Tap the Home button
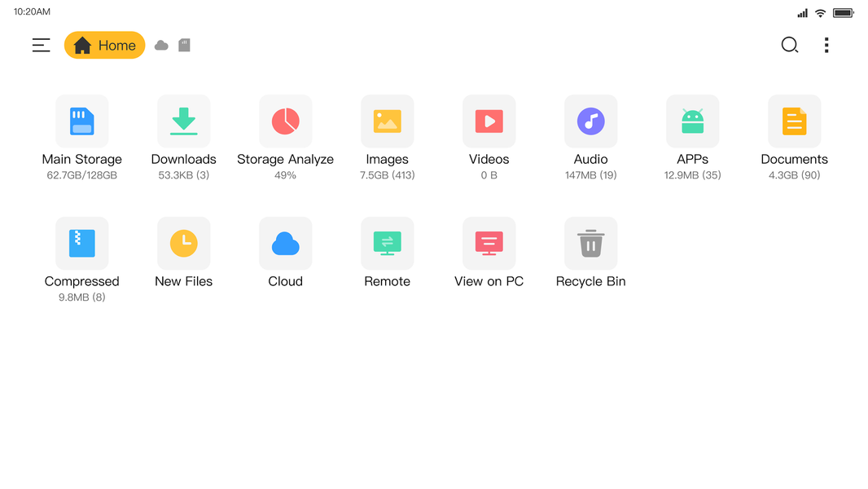The height and width of the screenshot is (489, 868). 104,45
